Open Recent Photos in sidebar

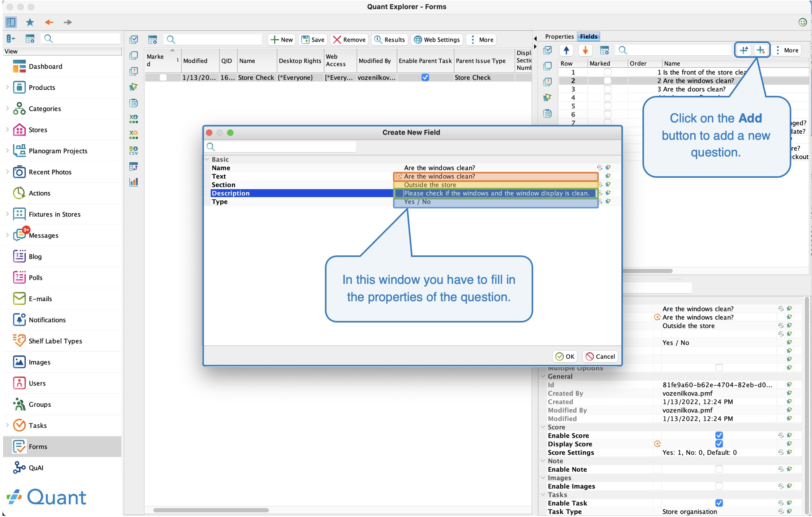click(x=50, y=172)
